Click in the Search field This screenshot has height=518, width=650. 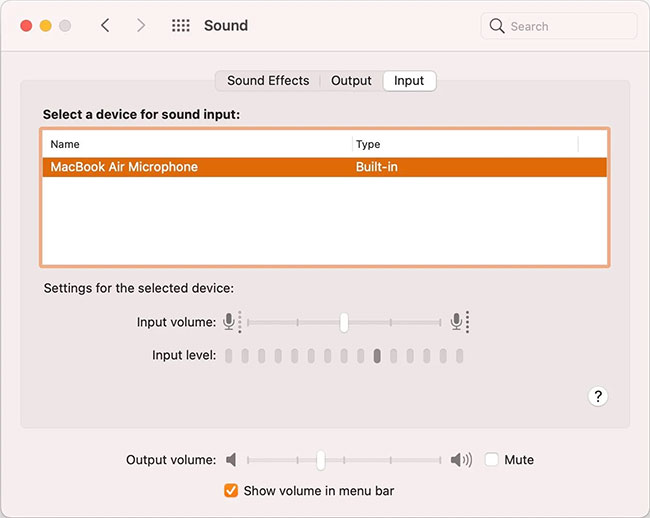(x=559, y=26)
